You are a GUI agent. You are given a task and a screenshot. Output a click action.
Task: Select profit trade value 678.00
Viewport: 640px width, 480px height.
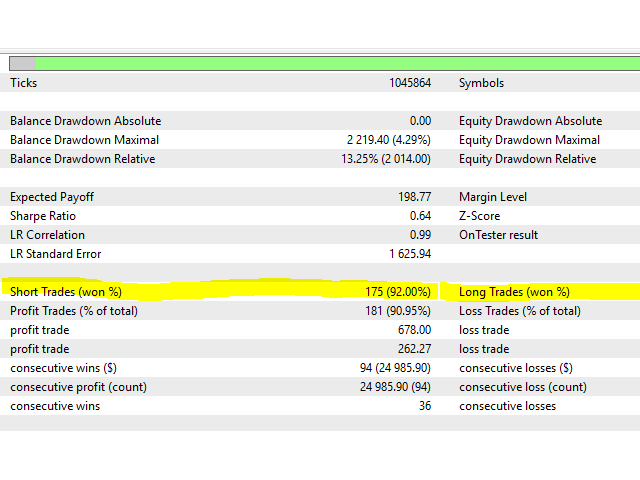click(x=415, y=330)
